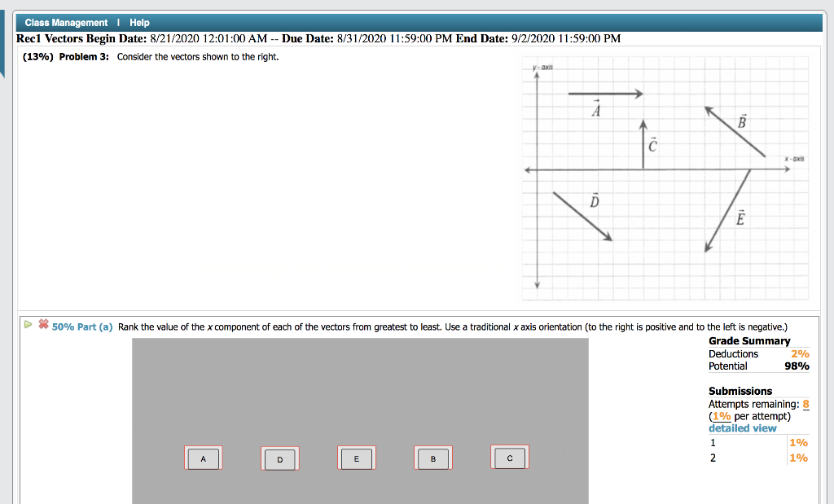Click submission attempt 1 entry
The height and width of the screenshot is (504, 834).
(x=713, y=442)
